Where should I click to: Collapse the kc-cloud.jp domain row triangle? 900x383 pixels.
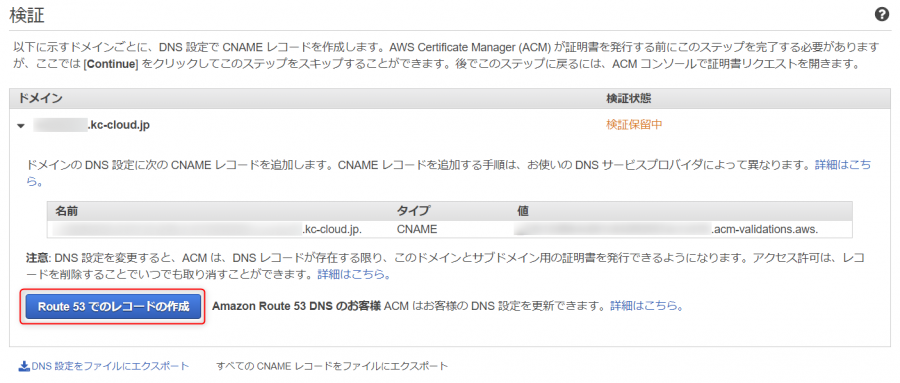(21, 126)
